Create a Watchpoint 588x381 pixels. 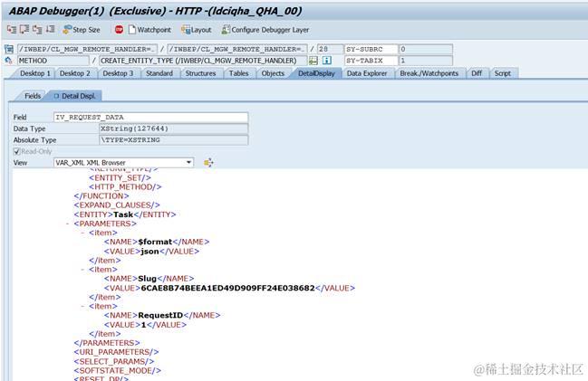tap(149, 30)
